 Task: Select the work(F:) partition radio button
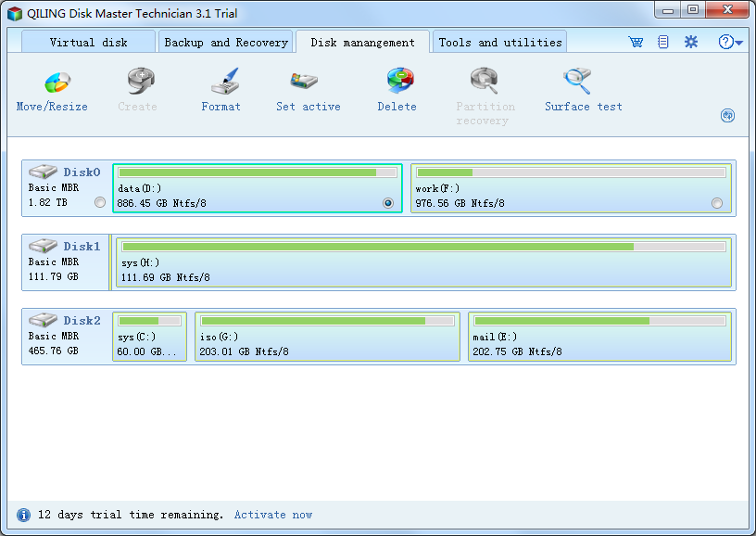pos(717,203)
